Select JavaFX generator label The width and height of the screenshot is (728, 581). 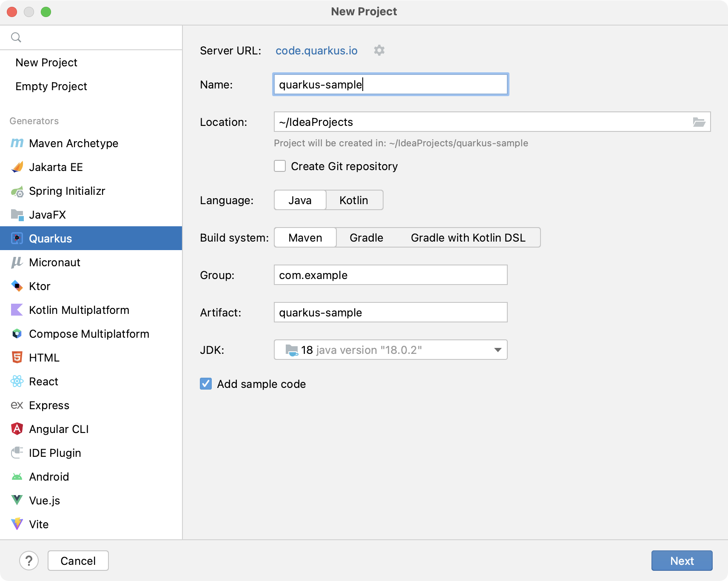(x=47, y=215)
